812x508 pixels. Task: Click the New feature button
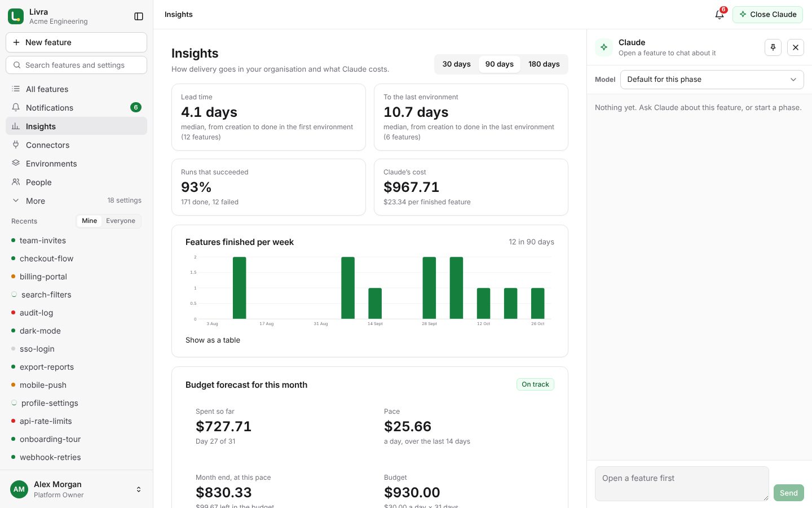pyautogui.click(x=76, y=42)
